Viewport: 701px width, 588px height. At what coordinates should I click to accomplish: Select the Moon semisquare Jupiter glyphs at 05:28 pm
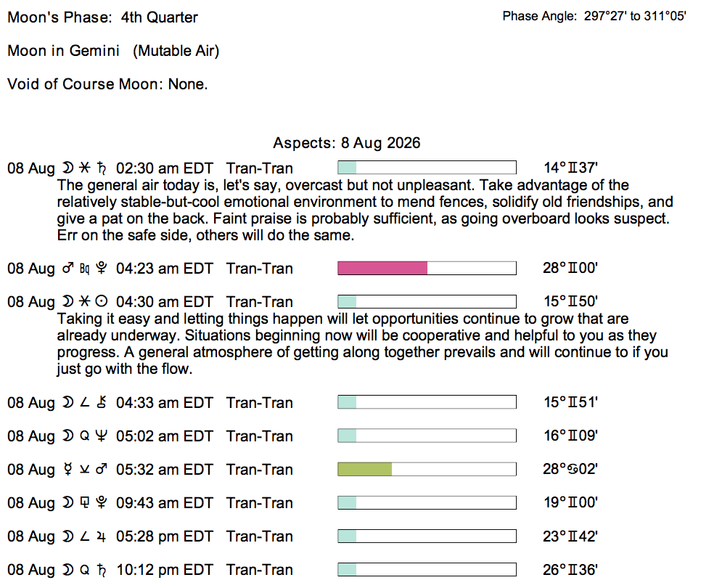tap(84, 536)
